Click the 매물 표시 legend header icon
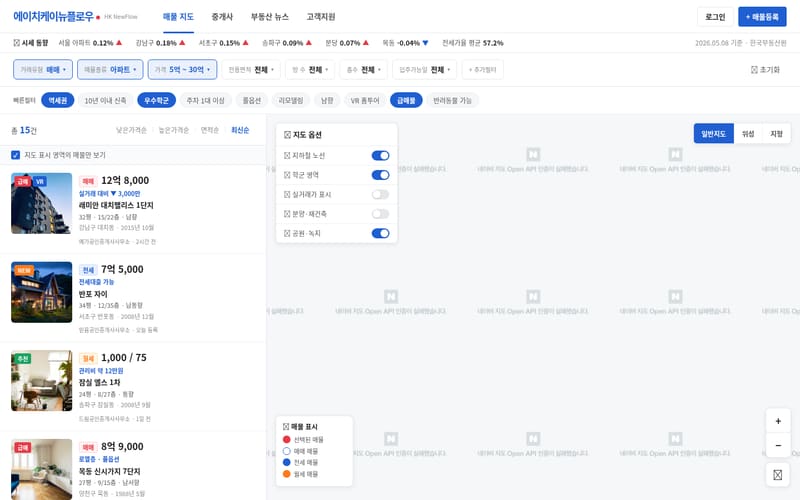 point(286,427)
